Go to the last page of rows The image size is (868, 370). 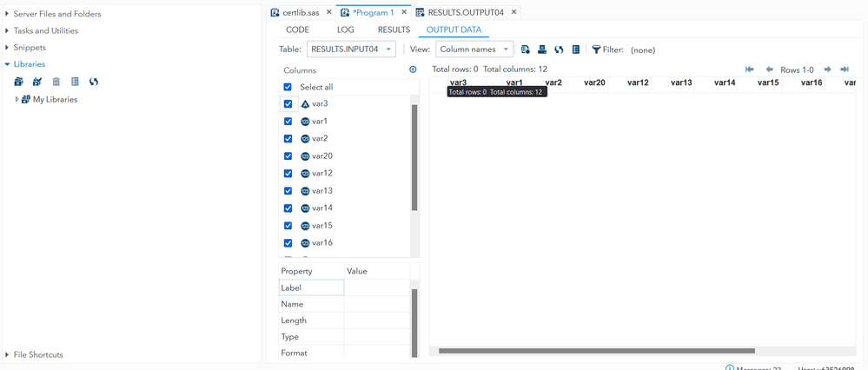tap(845, 69)
